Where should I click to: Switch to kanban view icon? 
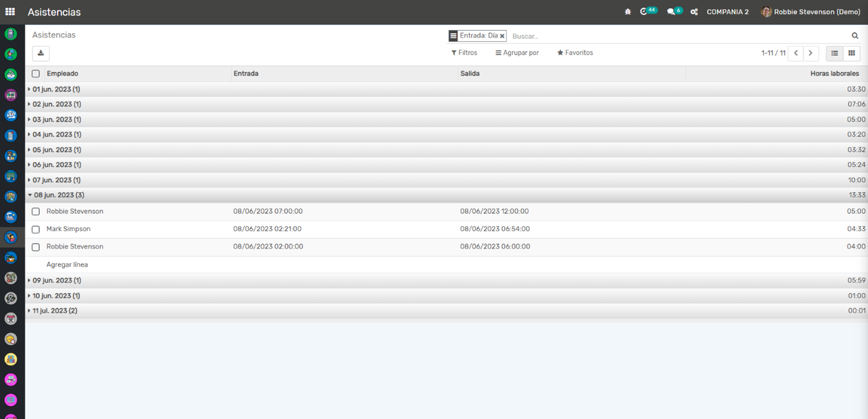coord(851,53)
